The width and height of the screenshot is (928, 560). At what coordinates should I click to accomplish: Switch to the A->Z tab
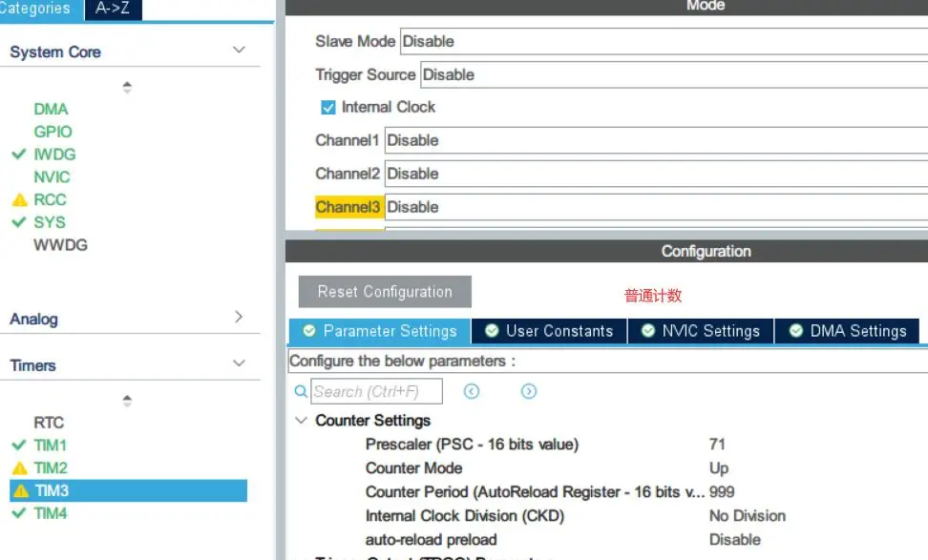[113, 10]
